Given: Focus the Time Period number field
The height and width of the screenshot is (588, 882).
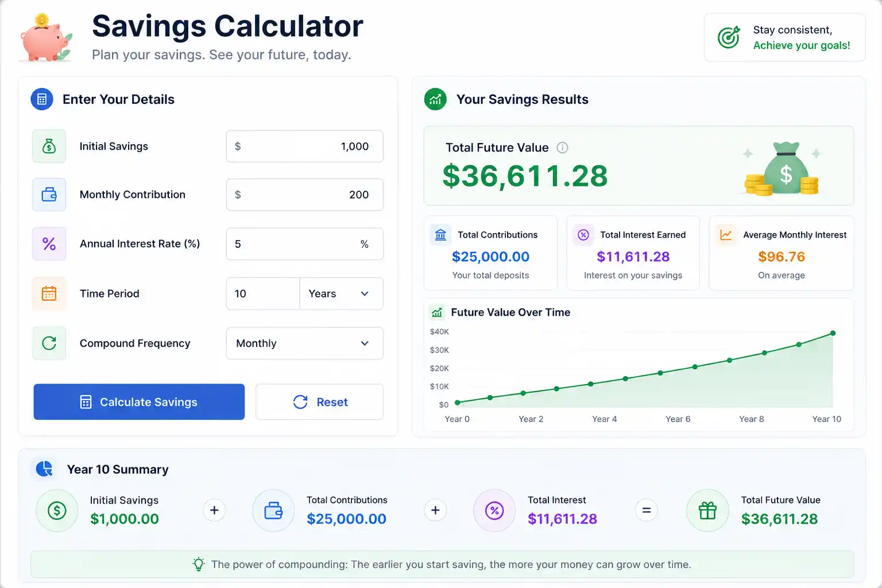Looking at the screenshot, I should (x=263, y=293).
